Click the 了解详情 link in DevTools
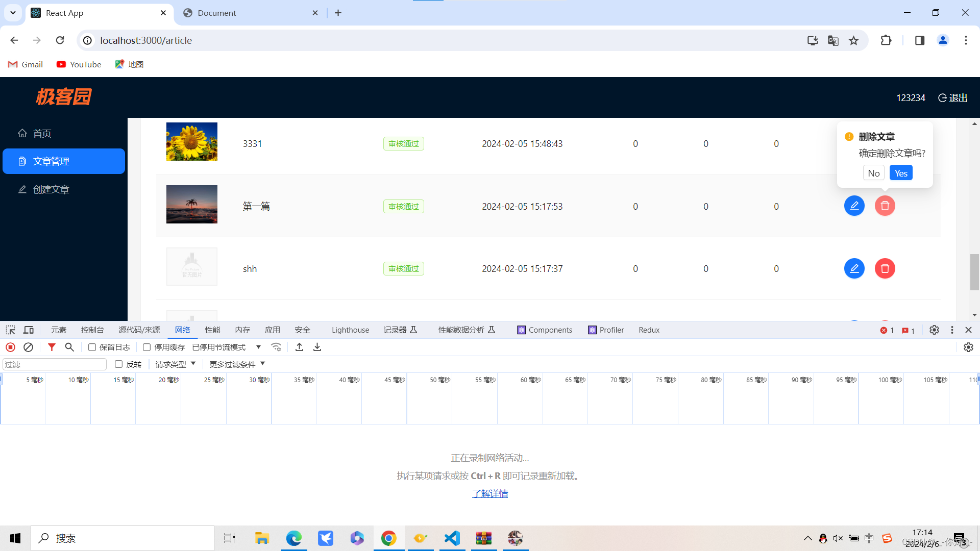This screenshot has width=980, height=551. (x=490, y=493)
